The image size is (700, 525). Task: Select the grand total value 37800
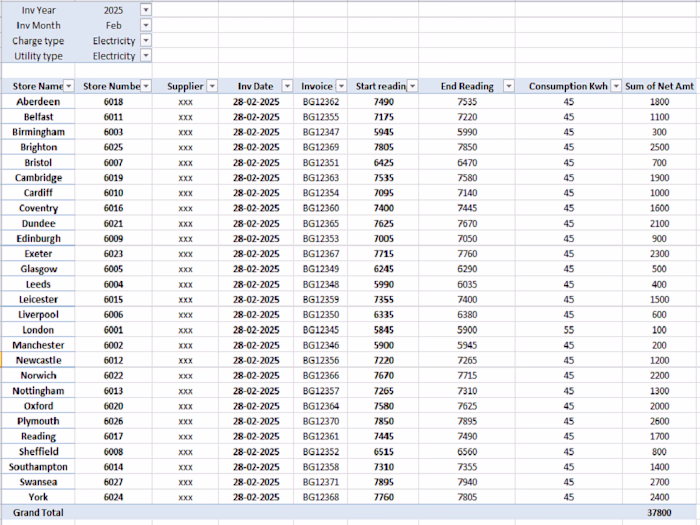click(x=659, y=512)
